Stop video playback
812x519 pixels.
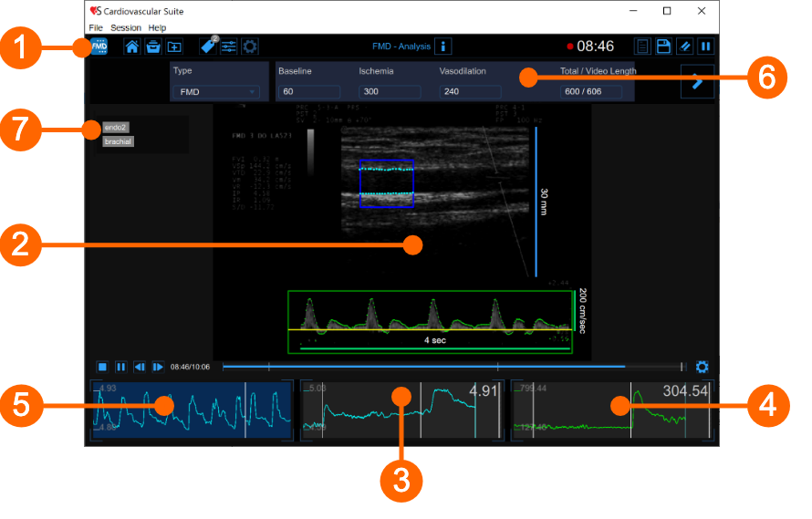[103, 367]
